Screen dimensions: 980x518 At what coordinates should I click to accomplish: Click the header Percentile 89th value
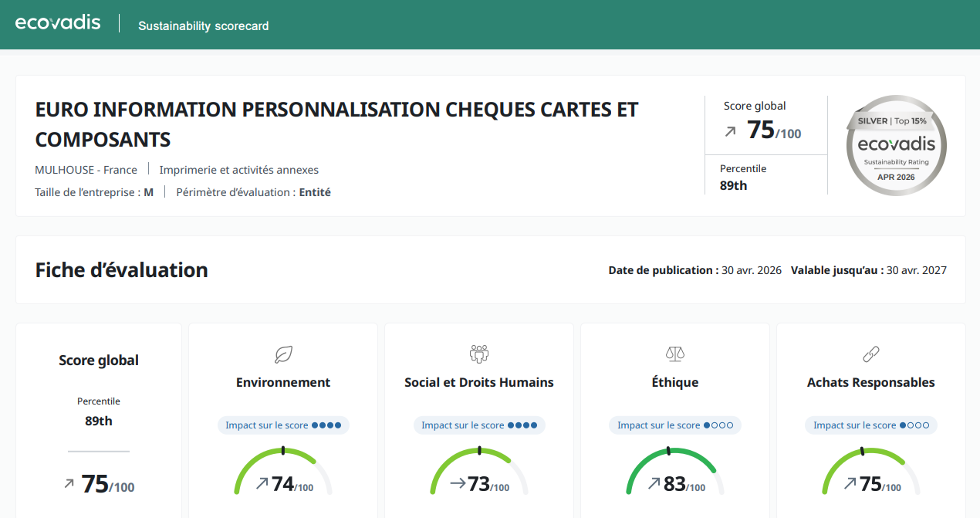734,185
